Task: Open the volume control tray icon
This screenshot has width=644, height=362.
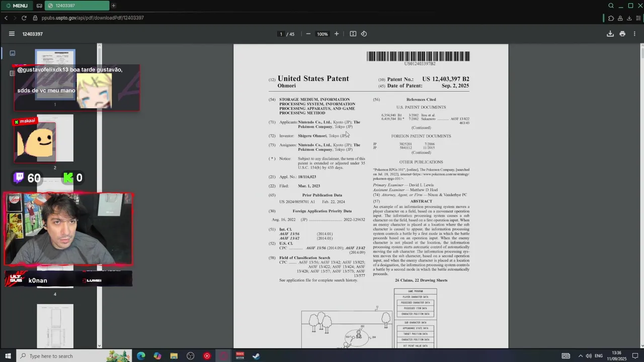Action: pos(589,356)
